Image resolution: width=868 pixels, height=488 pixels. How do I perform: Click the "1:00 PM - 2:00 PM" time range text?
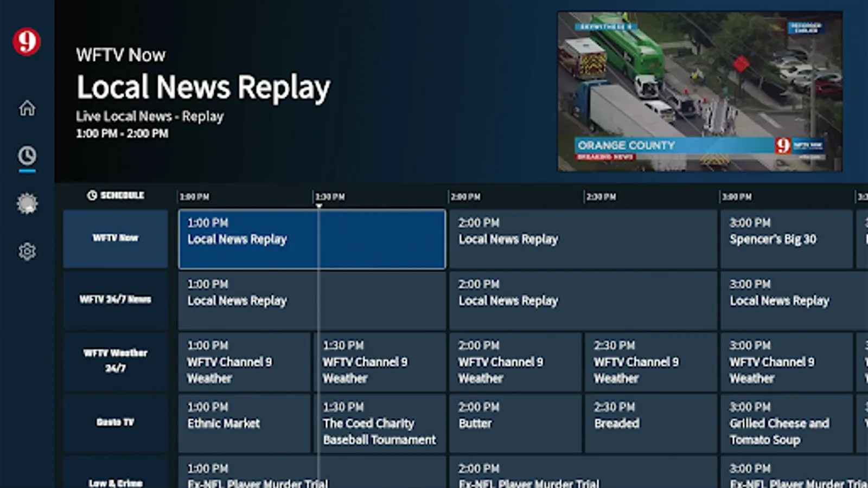(122, 133)
